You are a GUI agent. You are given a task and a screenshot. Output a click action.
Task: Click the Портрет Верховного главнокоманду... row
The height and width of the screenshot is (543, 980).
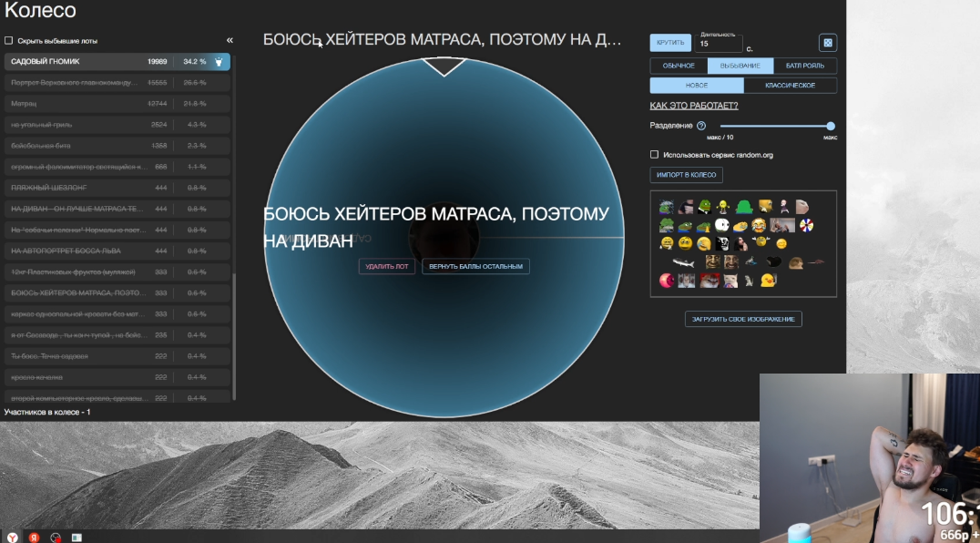point(117,83)
